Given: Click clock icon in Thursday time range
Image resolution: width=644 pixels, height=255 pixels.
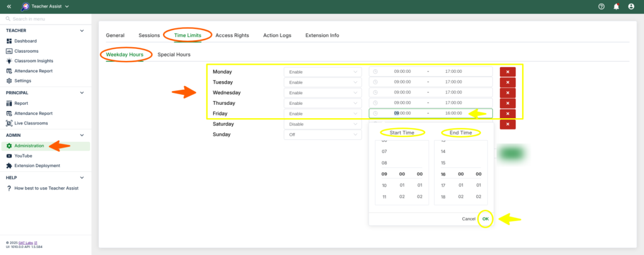Looking at the screenshot, I should (x=375, y=103).
